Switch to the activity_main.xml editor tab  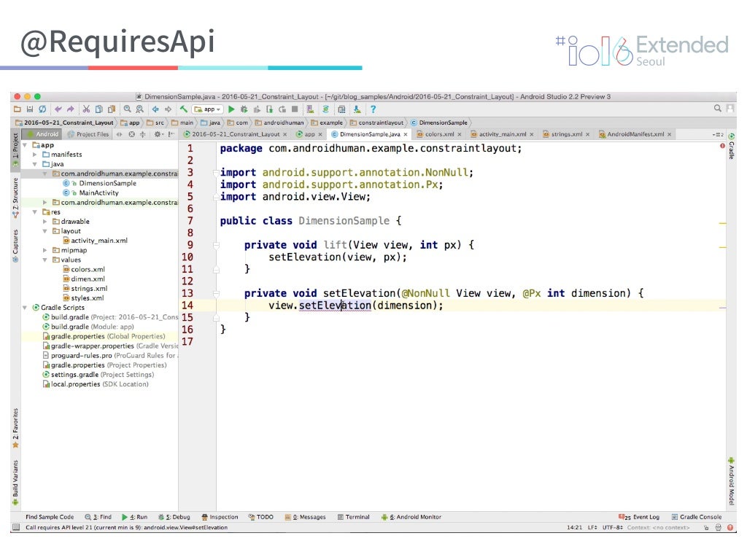(x=502, y=134)
